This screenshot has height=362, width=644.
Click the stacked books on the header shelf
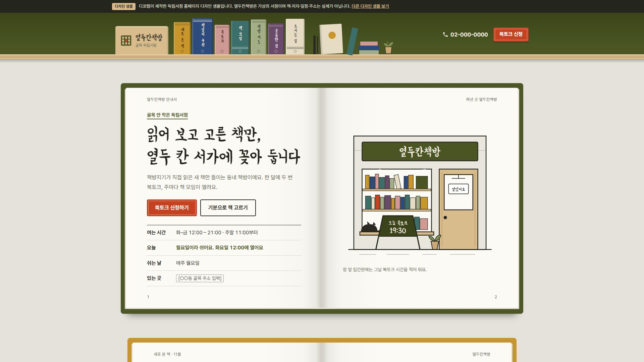369,48
